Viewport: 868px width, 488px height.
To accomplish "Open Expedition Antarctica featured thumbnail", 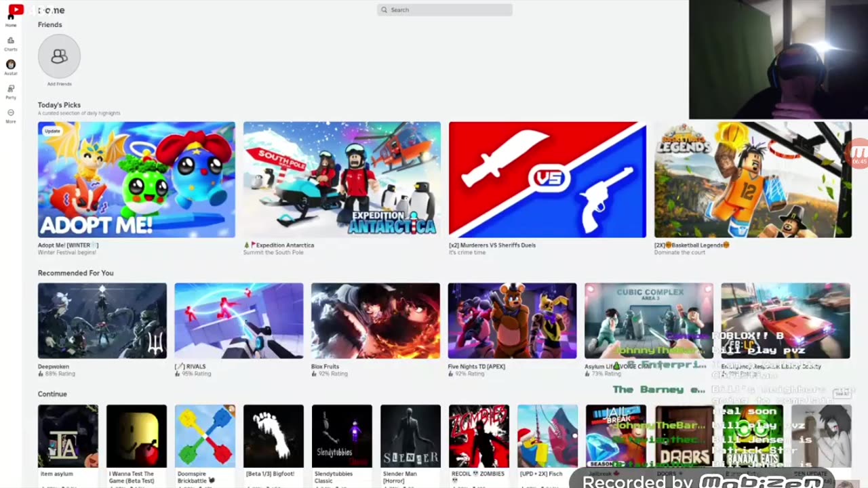I will pos(342,180).
